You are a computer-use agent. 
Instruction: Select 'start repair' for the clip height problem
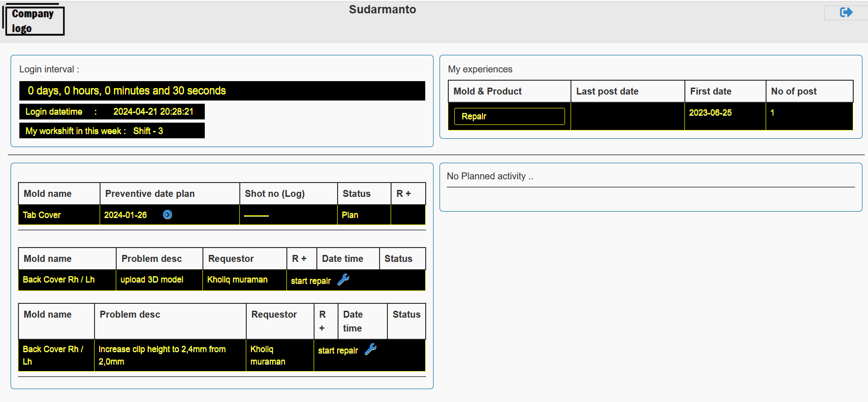coord(338,350)
